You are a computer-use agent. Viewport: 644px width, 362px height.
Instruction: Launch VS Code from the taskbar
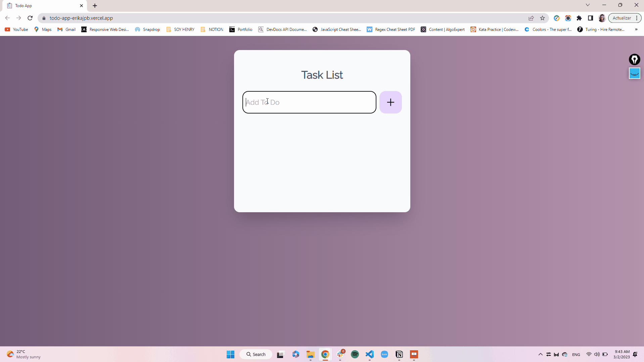click(369, 354)
